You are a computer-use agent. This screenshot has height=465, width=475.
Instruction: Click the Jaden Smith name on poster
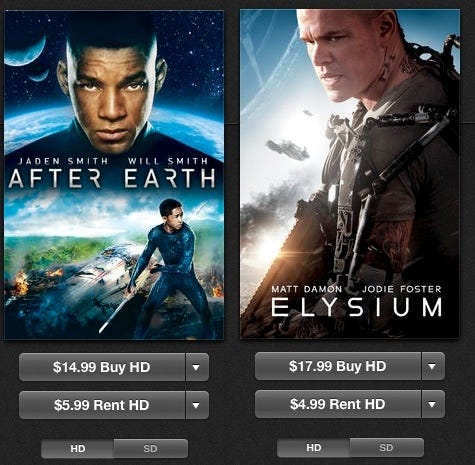(x=63, y=161)
